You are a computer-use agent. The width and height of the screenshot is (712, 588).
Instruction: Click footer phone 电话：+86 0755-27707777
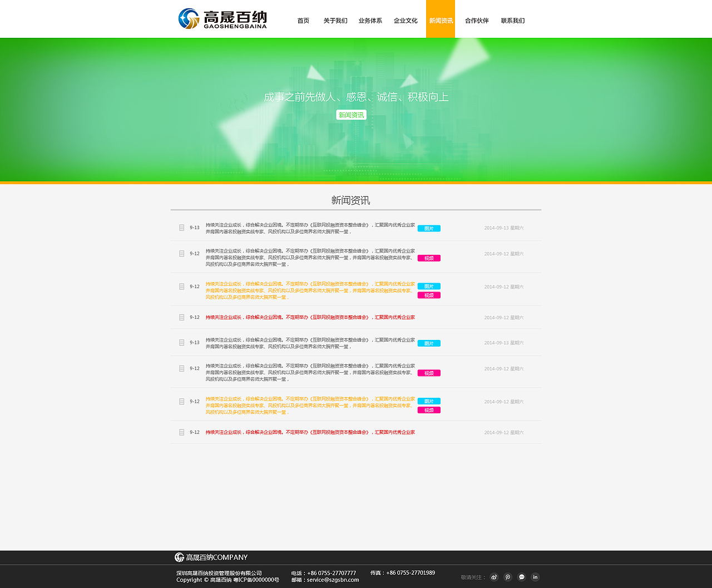pyautogui.click(x=324, y=573)
